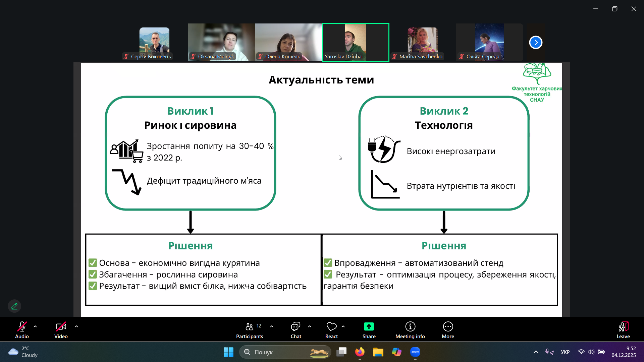644x362 pixels.
Task: Open Firefox from the taskbar
Action: click(x=360, y=352)
